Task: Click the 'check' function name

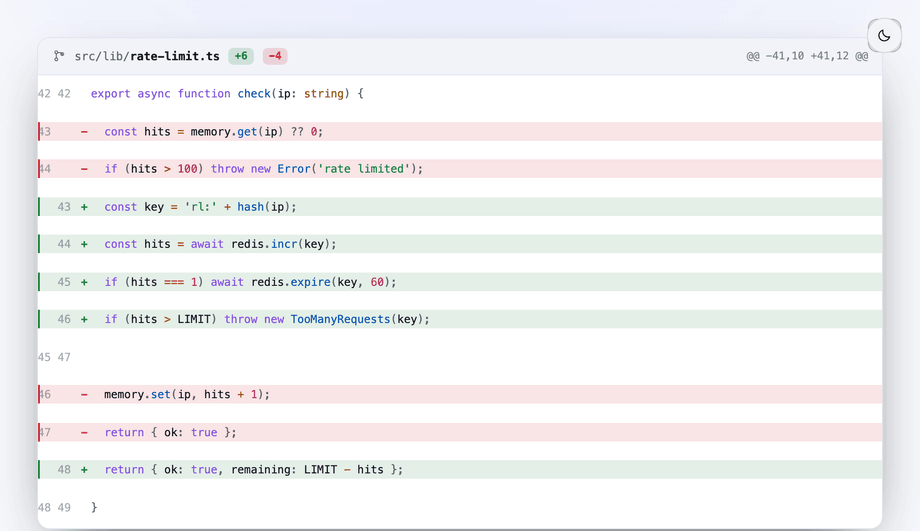Action: click(x=254, y=94)
